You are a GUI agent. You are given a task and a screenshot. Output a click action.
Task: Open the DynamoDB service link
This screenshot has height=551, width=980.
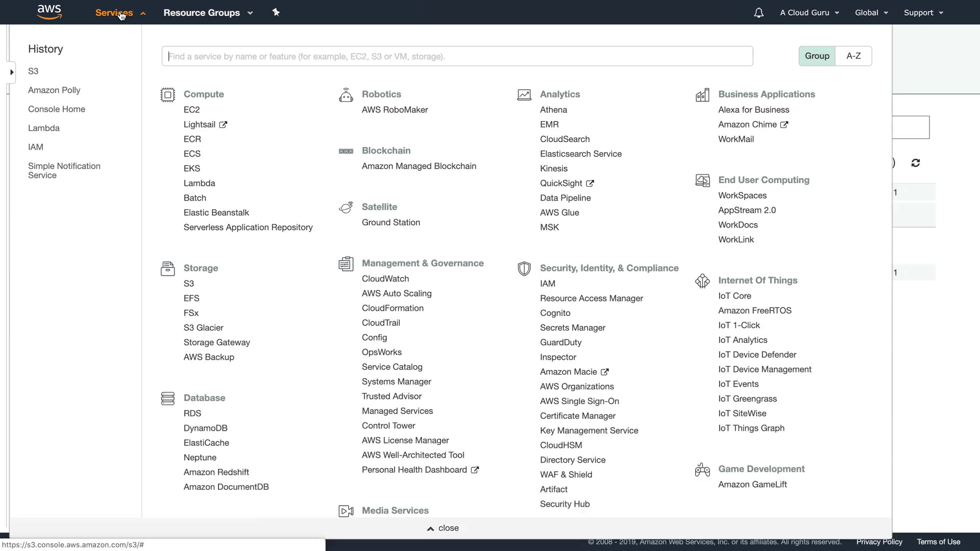pos(205,428)
